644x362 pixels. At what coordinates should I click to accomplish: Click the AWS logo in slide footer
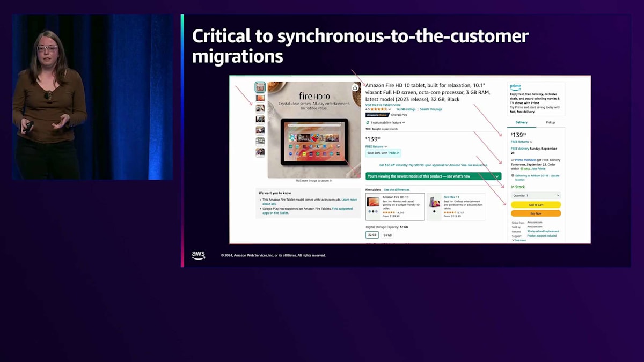point(199,255)
